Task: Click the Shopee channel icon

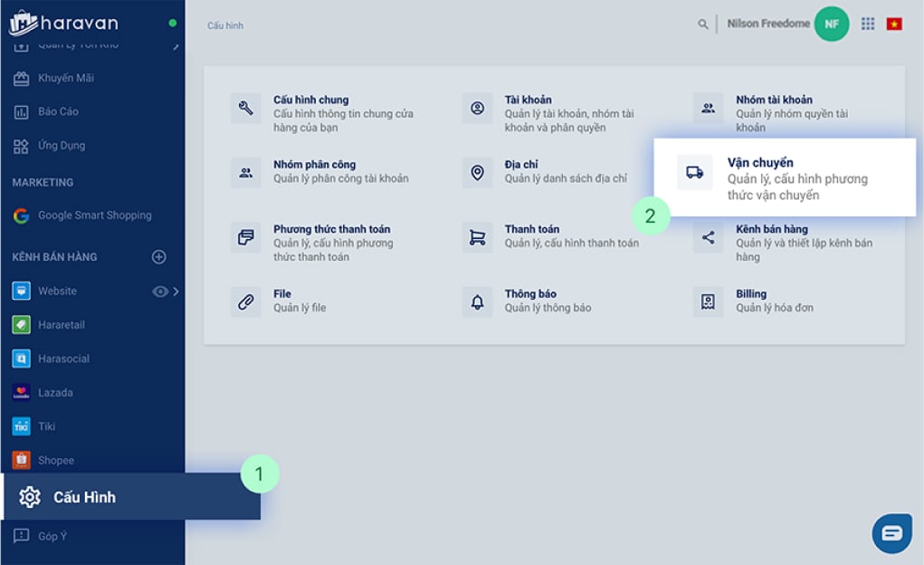Action: (21, 460)
